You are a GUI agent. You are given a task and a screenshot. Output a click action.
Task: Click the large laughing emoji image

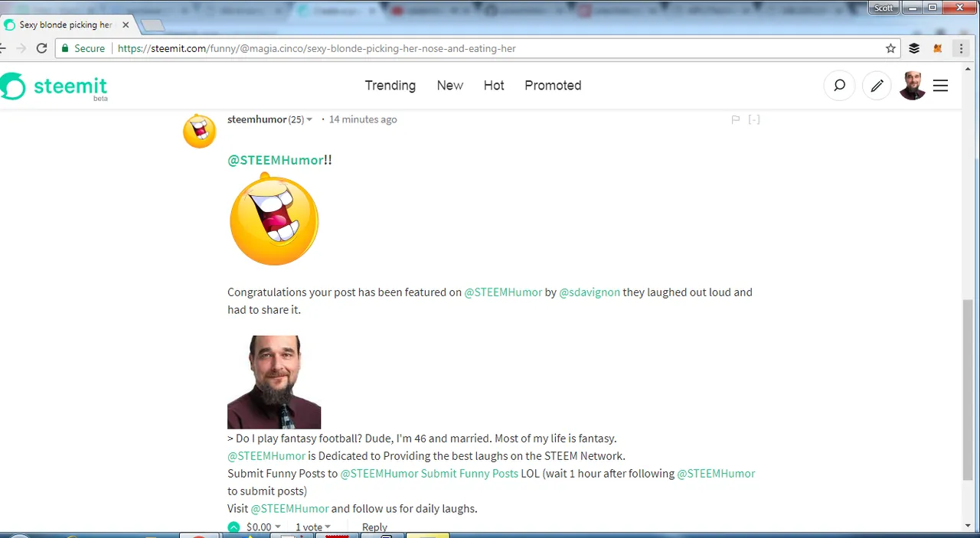(274, 219)
